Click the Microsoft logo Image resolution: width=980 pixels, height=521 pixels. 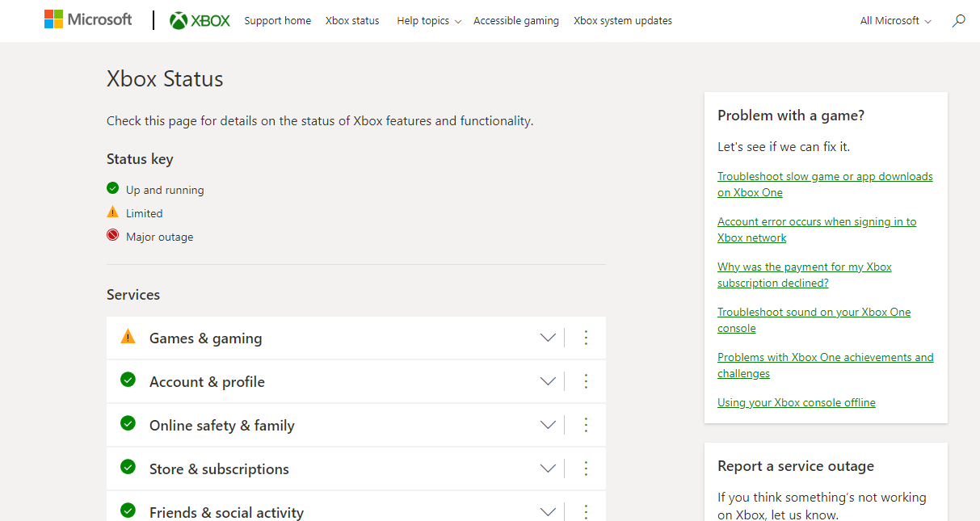[88, 20]
